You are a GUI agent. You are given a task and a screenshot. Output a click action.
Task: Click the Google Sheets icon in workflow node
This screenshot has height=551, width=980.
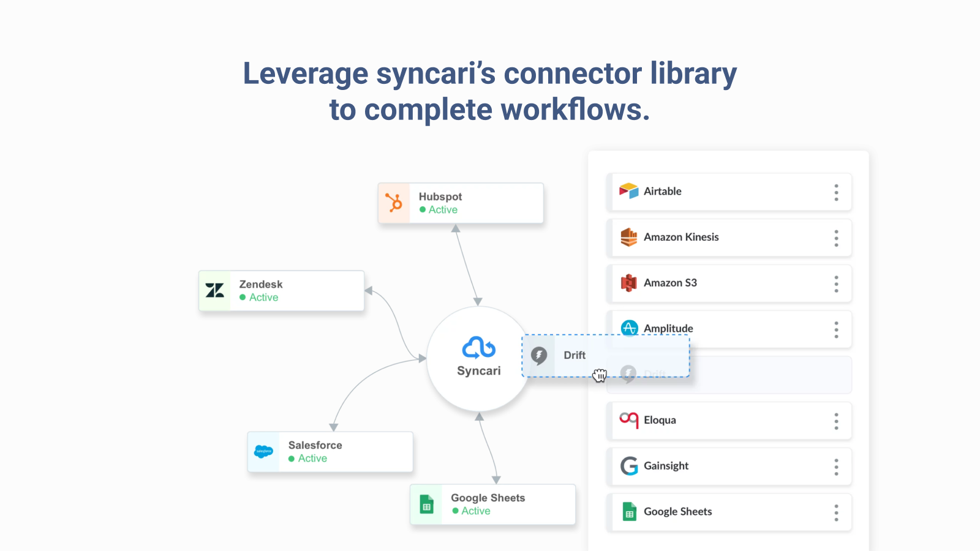pyautogui.click(x=426, y=504)
